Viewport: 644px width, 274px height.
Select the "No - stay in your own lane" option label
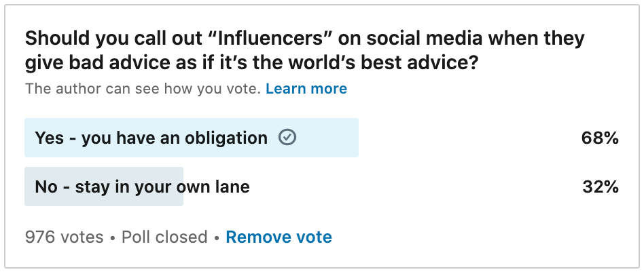[142, 186]
